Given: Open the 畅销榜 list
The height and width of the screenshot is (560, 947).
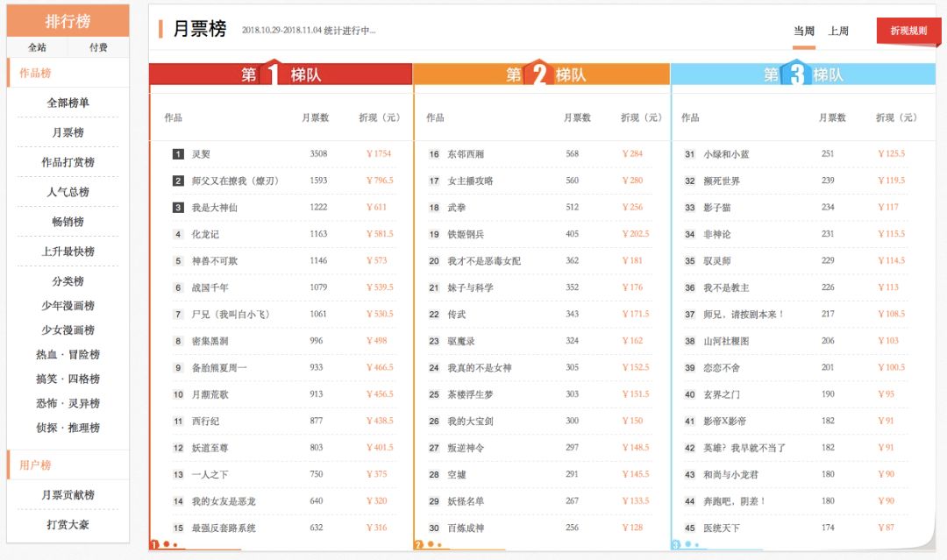Looking at the screenshot, I should [68, 222].
